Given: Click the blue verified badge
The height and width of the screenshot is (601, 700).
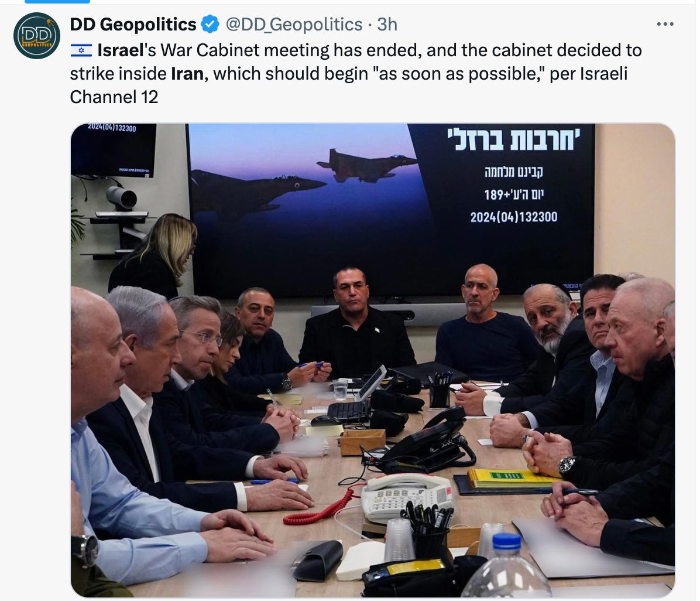Looking at the screenshot, I should 210,24.
